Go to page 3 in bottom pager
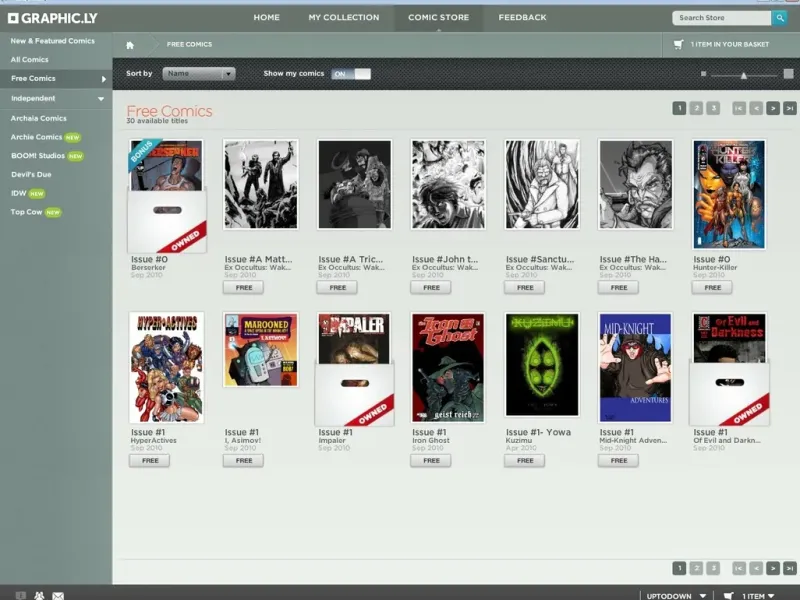 tap(713, 568)
